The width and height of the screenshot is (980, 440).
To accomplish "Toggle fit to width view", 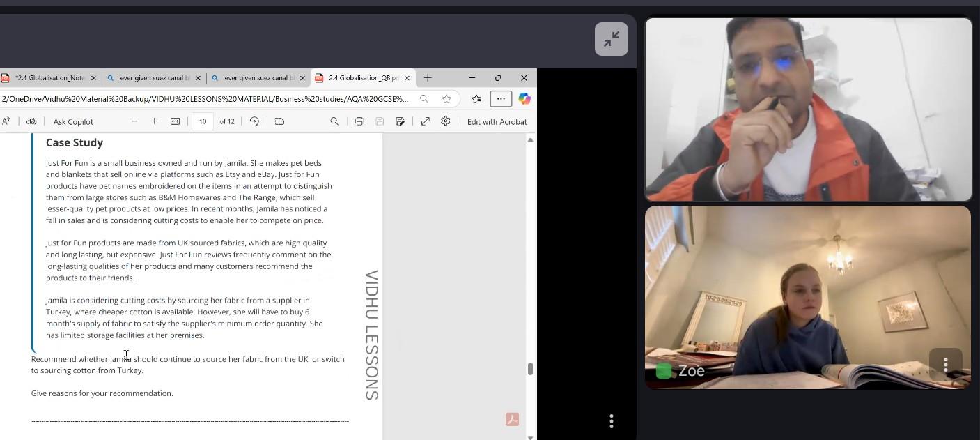I will 176,121.
